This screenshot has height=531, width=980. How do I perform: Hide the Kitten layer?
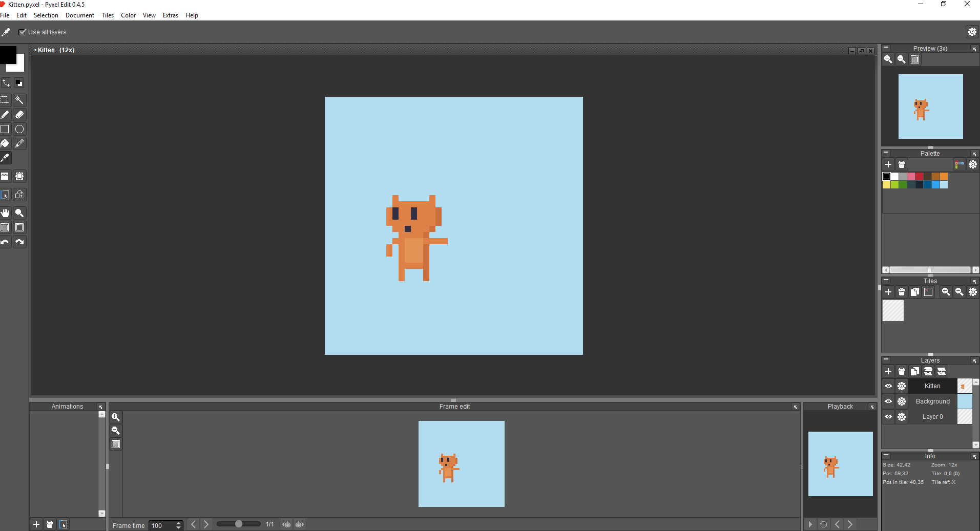887,386
